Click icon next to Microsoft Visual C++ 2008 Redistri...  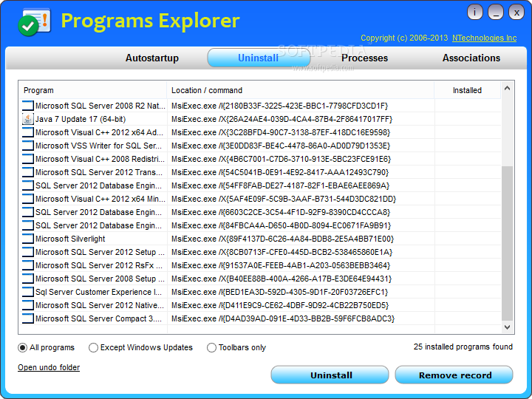click(28, 159)
